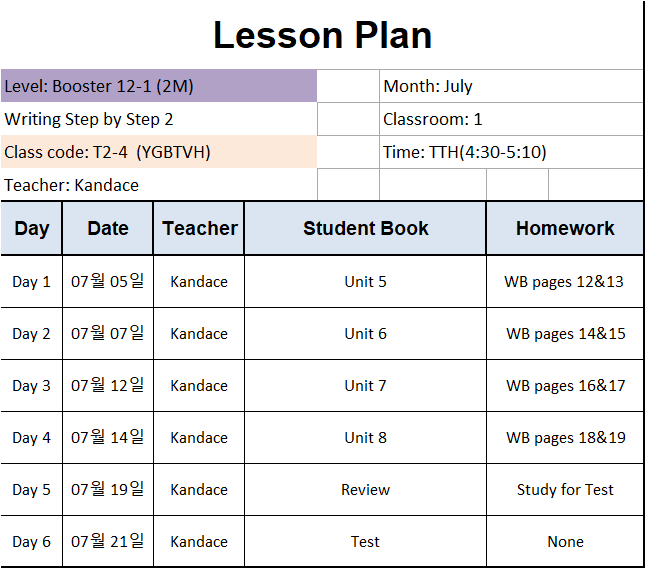Image resolution: width=645 pixels, height=568 pixels.
Task: Select the Test cell in Day 6 row
Action: pos(365,542)
